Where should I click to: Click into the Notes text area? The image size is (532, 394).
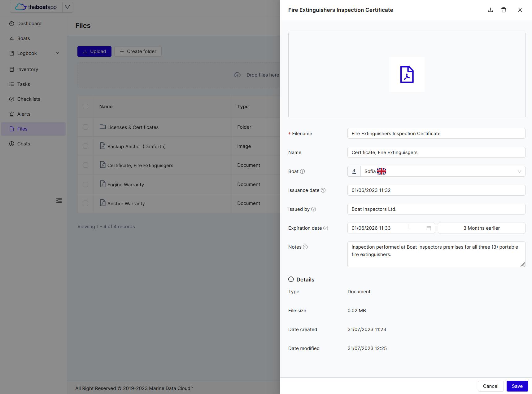(436, 254)
